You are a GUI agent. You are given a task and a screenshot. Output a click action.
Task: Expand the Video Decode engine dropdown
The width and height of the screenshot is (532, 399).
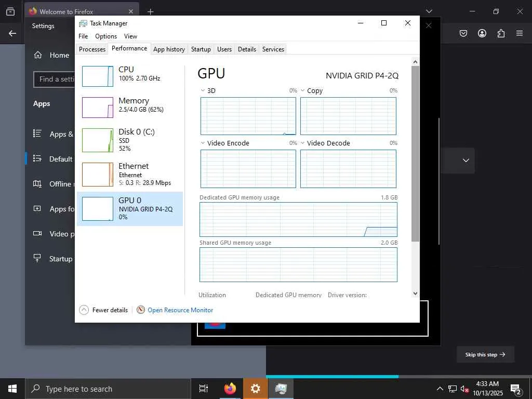(x=303, y=143)
